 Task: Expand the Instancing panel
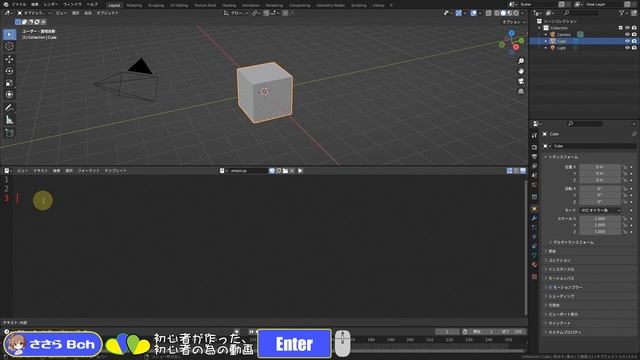click(x=561, y=269)
